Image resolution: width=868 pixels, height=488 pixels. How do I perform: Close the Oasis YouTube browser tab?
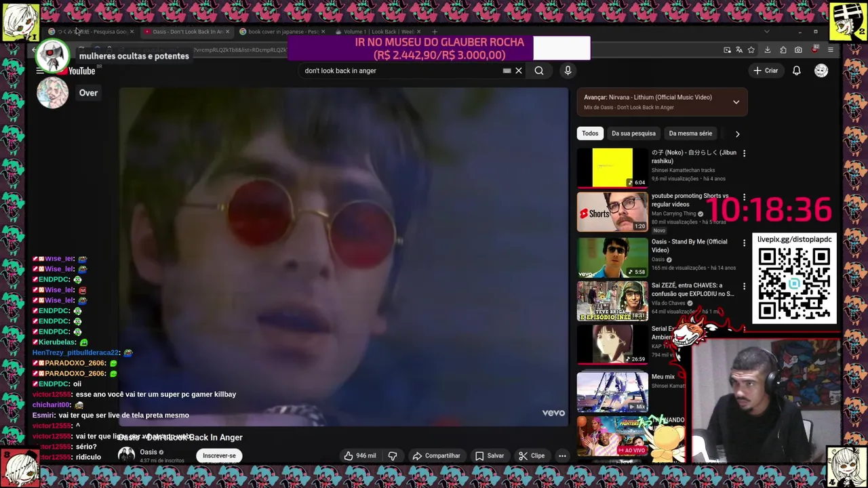227,31
